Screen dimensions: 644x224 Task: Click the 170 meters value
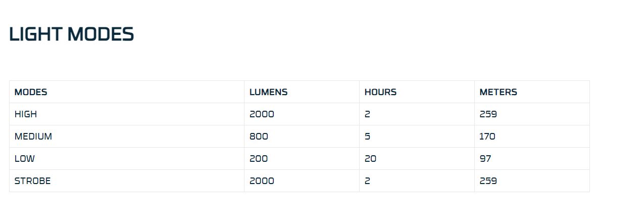tap(487, 137)
